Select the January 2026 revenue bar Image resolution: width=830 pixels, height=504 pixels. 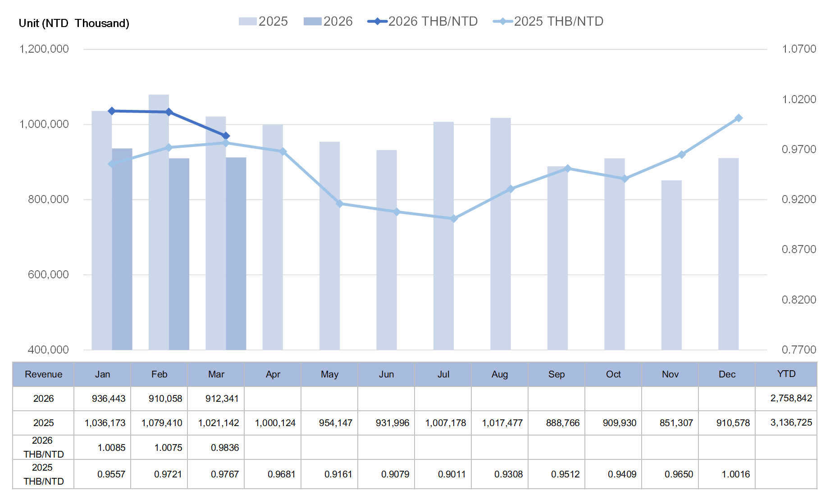122,249
